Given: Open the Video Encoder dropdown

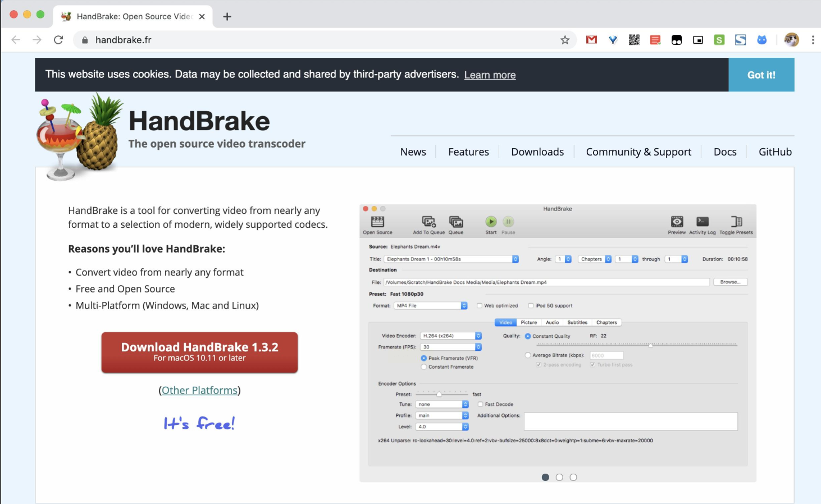Looking at the screenshot, I should [451, 336].
